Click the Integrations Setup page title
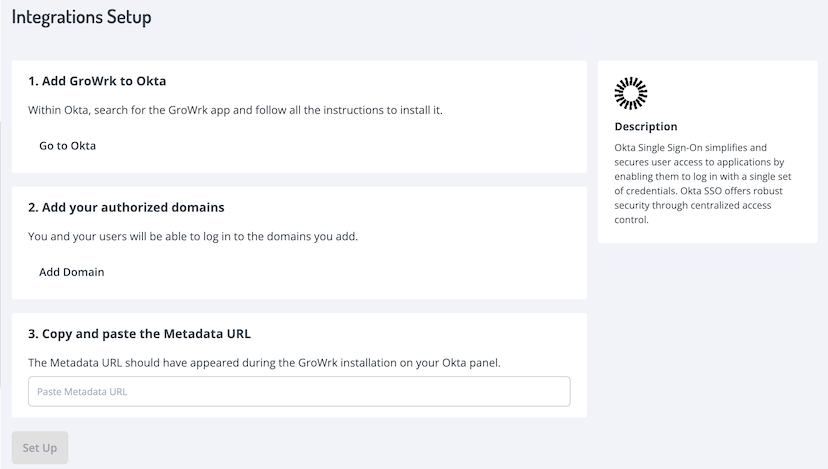The image size is (828, 469). pyautogui.click(x=82, y=17)
